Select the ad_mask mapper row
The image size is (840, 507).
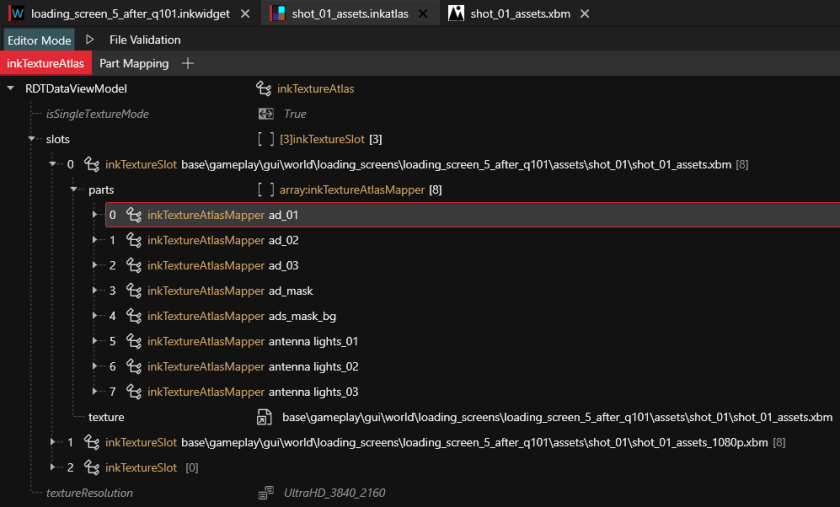472,290
